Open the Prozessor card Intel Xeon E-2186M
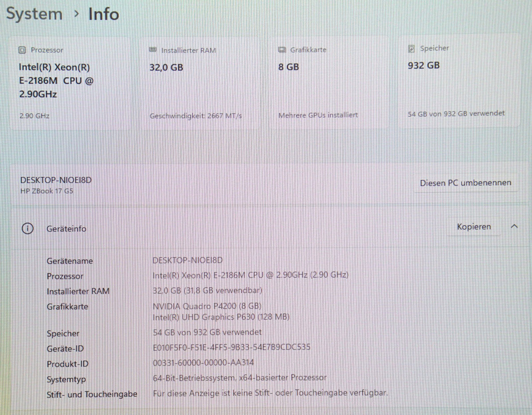Image resolution: width=532 pixels, height=415 pixels. click(x=70, y=83)
